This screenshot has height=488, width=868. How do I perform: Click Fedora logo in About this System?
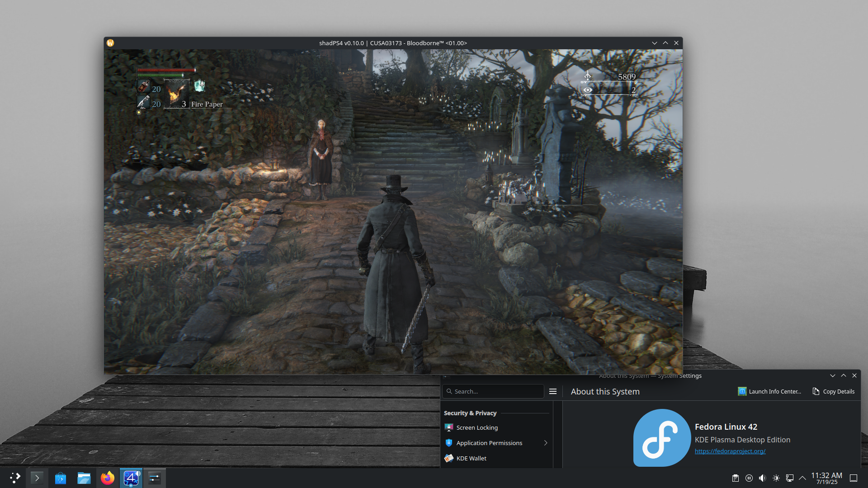[662, 437]
